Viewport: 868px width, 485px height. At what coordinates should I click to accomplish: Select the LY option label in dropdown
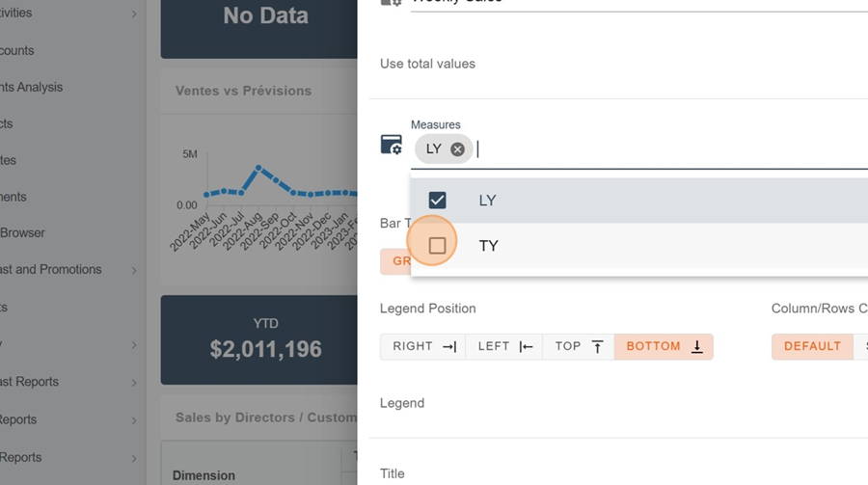pos(487,201)
